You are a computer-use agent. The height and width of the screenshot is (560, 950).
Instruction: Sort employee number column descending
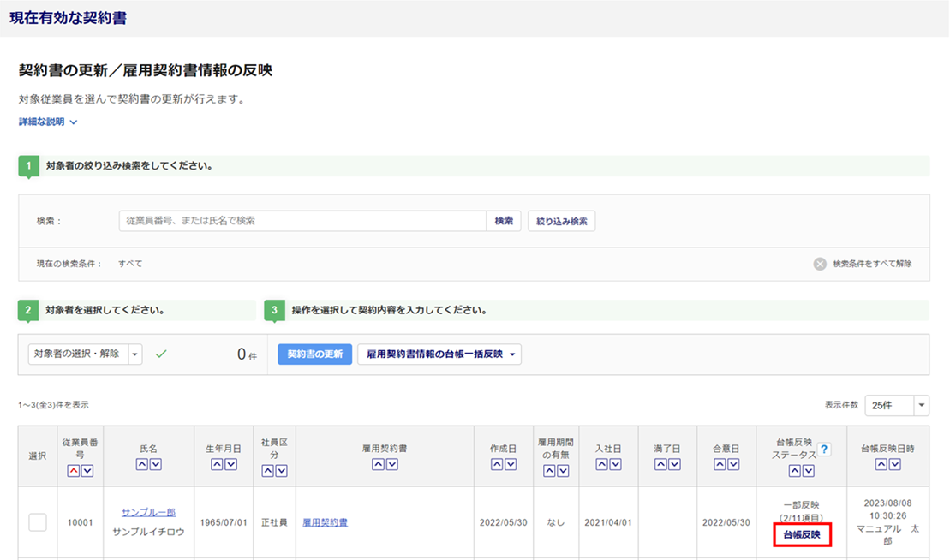(x=87, y=471)
